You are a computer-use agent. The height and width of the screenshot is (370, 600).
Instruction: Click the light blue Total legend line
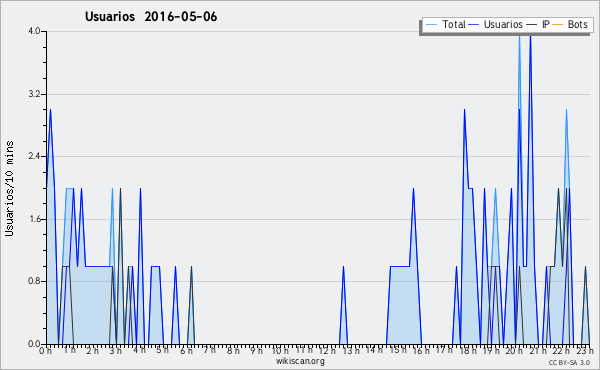coord(431,25)
